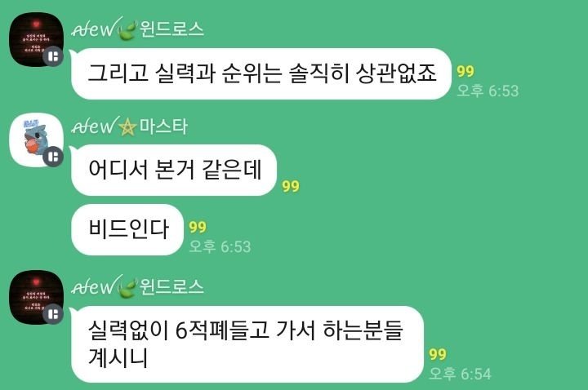Click the star icon in 마스타's name
This screenshot has height=390, width=588.
127,126
